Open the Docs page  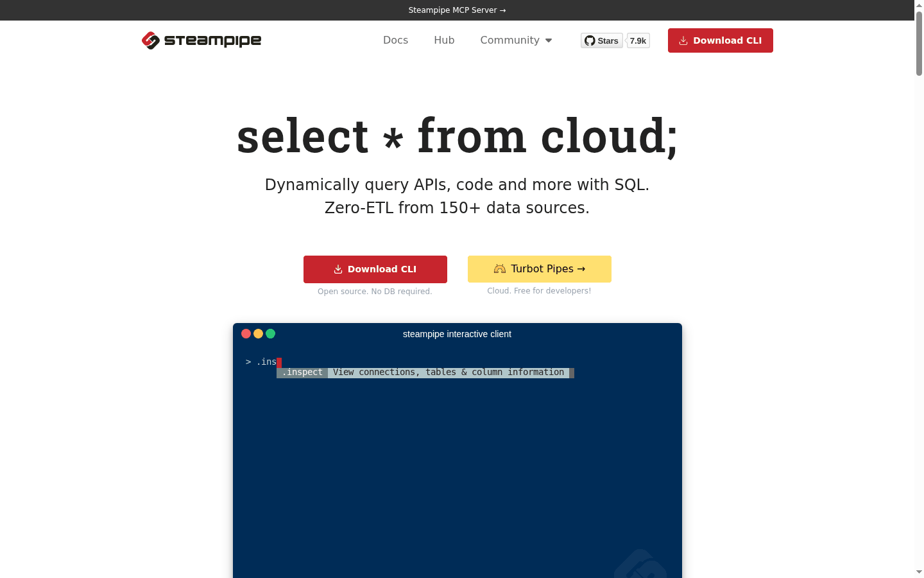[x=395, y=40]
